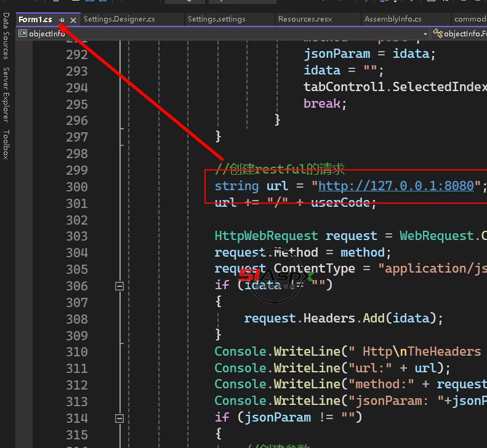This screenshot has height=448, width=487.
Task: Click line number 300 in the gutter
Action: coord(77,187)
